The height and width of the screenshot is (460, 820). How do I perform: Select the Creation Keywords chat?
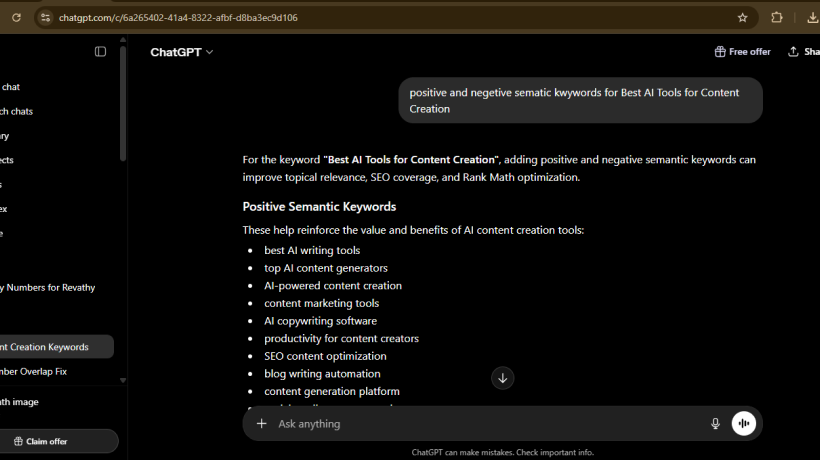56,347
